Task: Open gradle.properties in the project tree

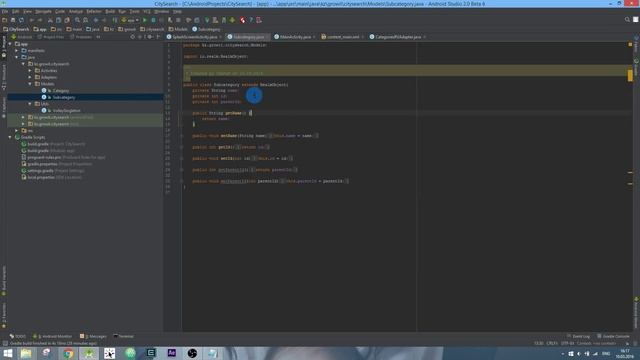Action: tap(42, 164)
